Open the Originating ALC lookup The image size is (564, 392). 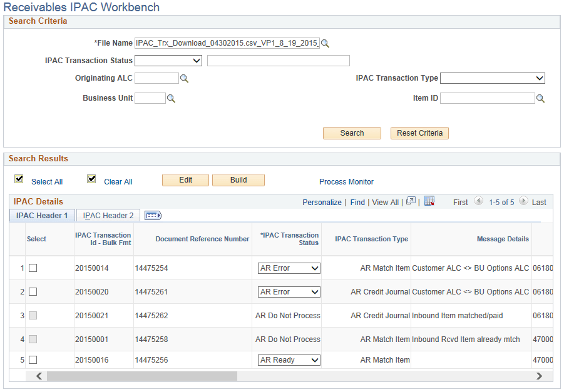183,78
